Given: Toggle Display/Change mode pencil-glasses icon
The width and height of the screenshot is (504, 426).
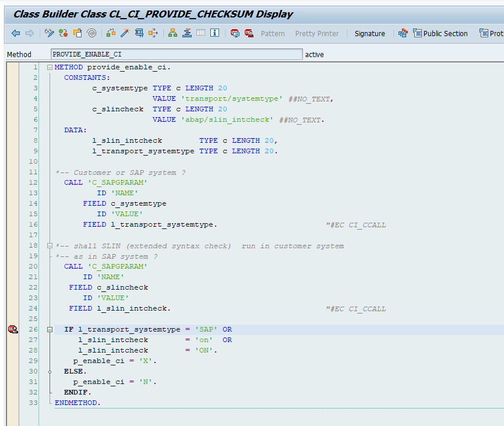Looking at the screenshot, I should pos(50,33).
